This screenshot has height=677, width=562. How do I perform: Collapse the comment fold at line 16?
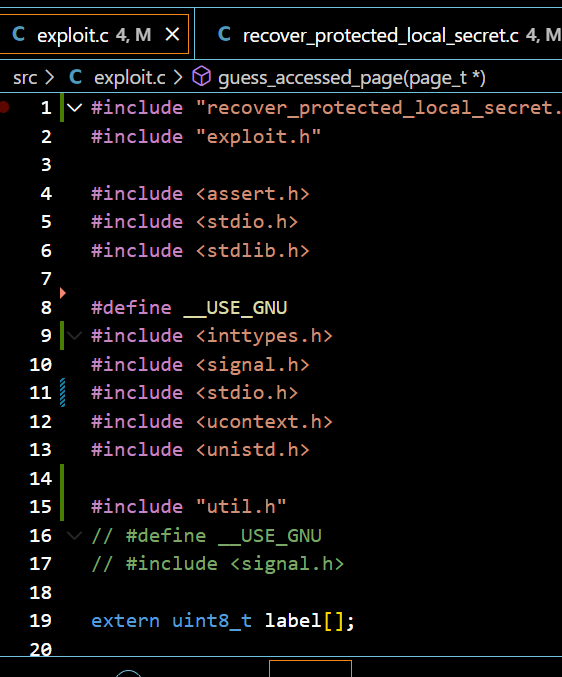click(74, 536)
